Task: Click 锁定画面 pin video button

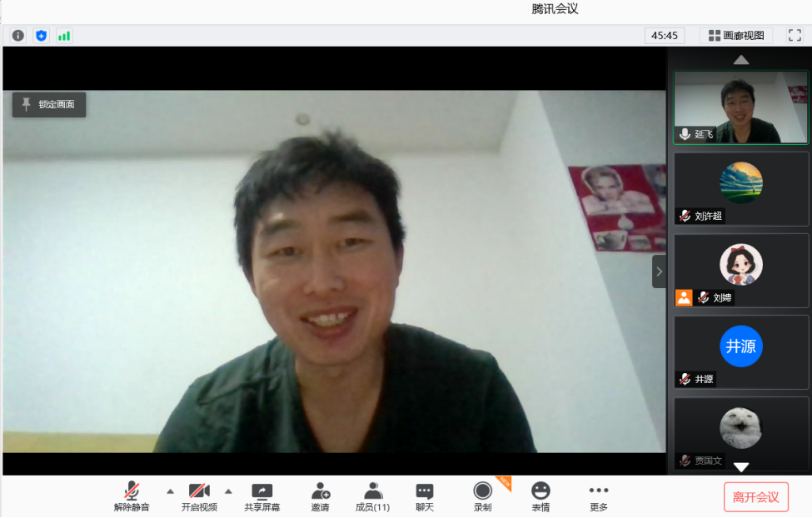Action: tap(49, 104)
